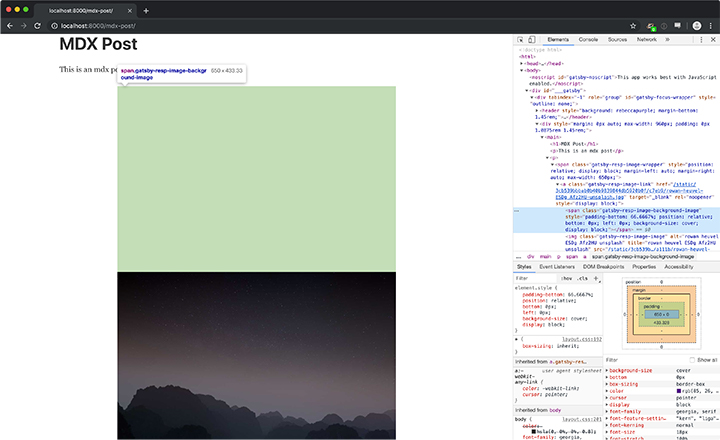Screen dimensions: 720x440
Task: Switch to the Console tab
Action: (588, 40)
